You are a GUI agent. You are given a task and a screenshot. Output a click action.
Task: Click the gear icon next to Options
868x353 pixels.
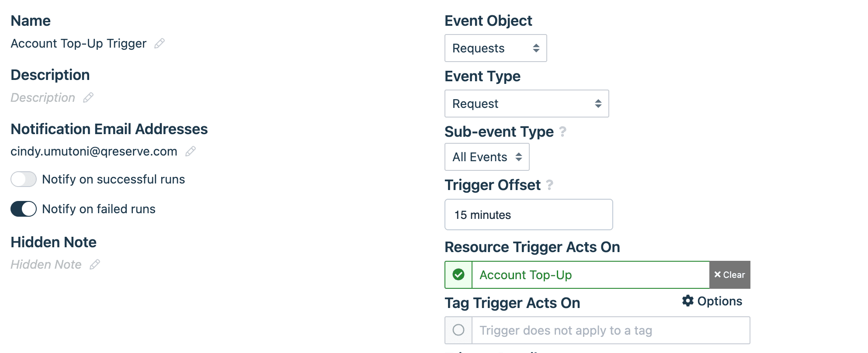pyautogui.click(x=687, y=301)
